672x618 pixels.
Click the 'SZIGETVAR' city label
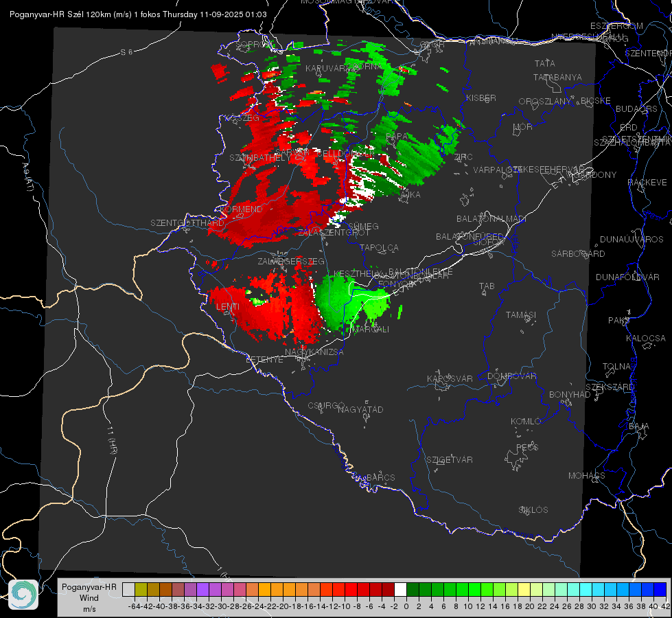pyautogui.click(x=450, y=460)
